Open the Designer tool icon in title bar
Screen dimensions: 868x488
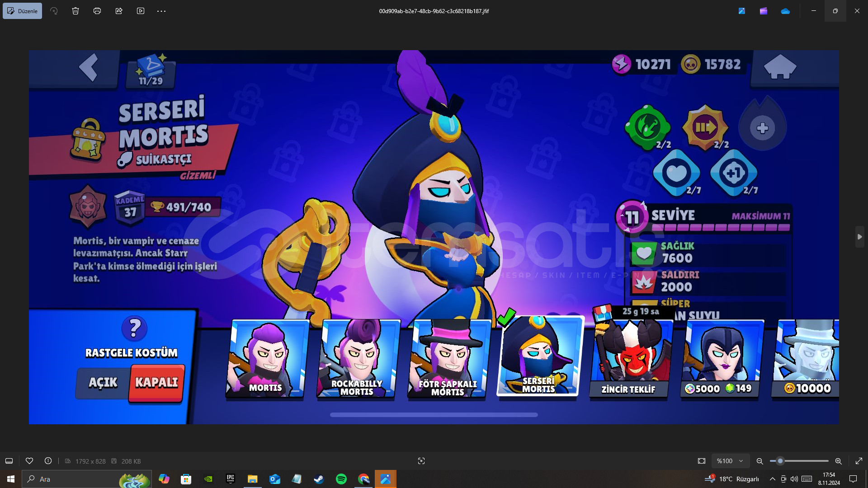(742, 11)
